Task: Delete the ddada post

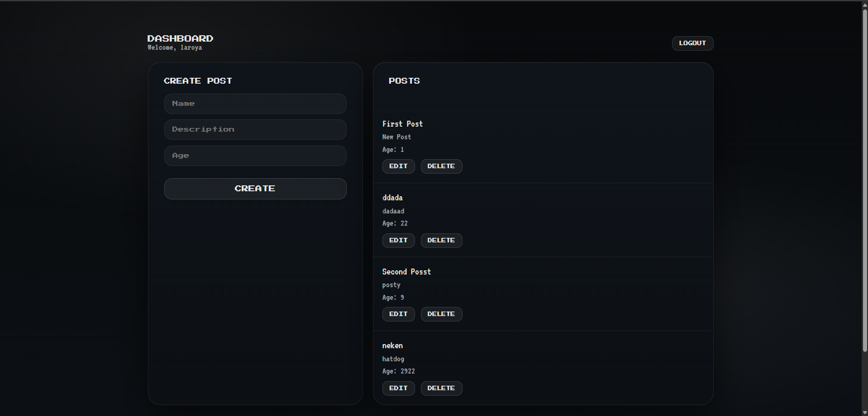Action: [441, 241]
